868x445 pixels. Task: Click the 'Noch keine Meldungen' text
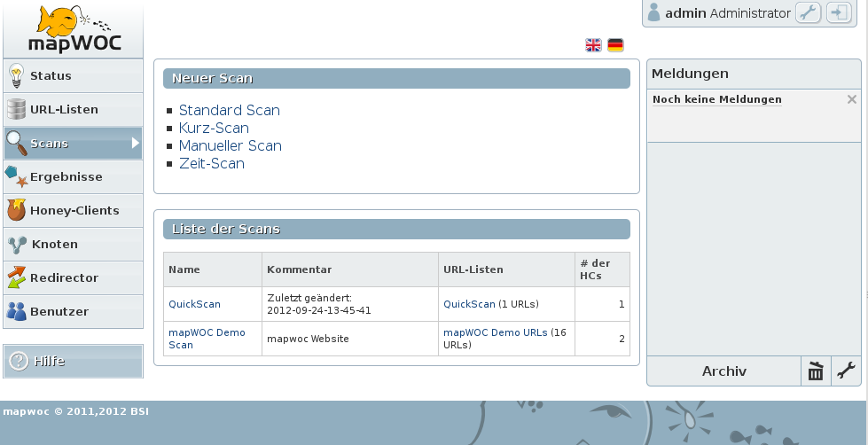717,99
